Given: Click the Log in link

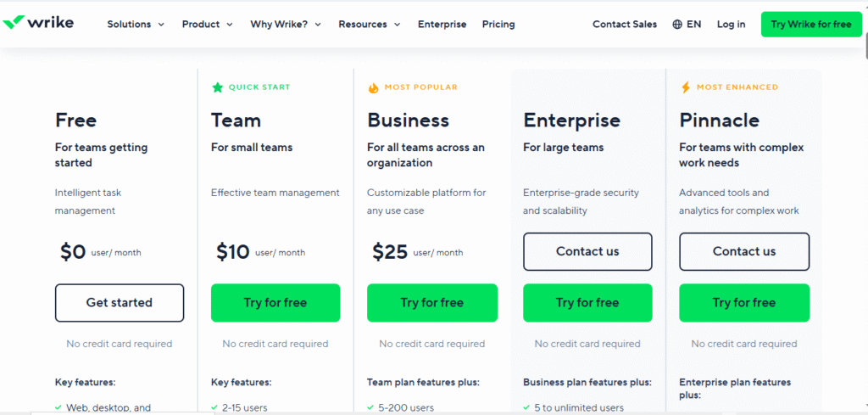Looking at the screenshot, I should [731, 25].
